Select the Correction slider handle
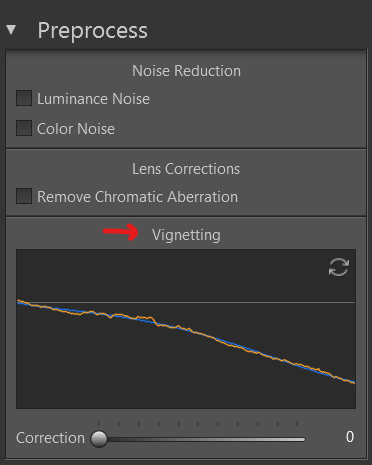372x465 pixels. click(x=99, y=439)
